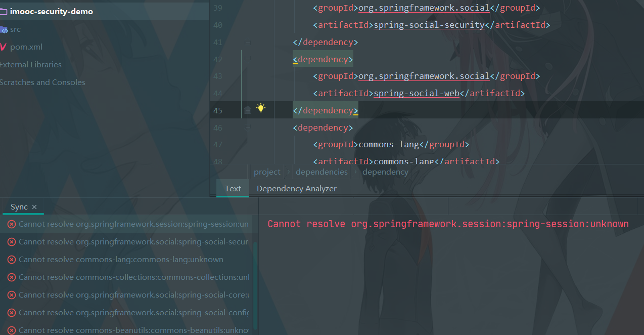Select Scratches and Consoles in the tree
This screenshot has height=335, width=644.
[42, 82]
